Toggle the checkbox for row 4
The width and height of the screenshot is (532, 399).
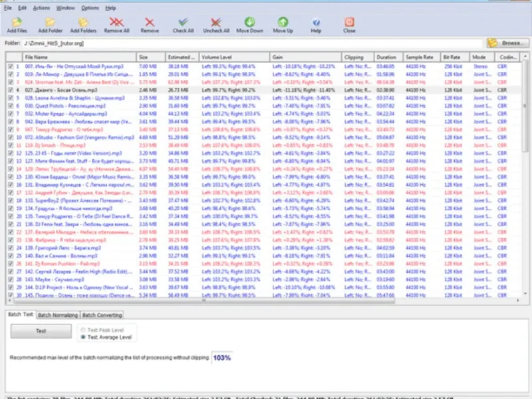point(11,90)
